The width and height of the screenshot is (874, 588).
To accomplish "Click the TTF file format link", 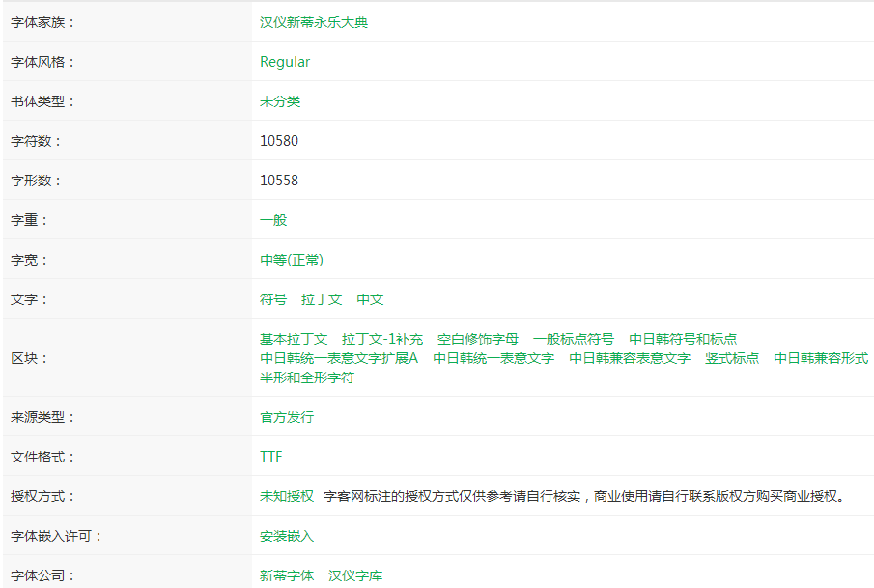I will pyautogui.click(x=271, y=457).
